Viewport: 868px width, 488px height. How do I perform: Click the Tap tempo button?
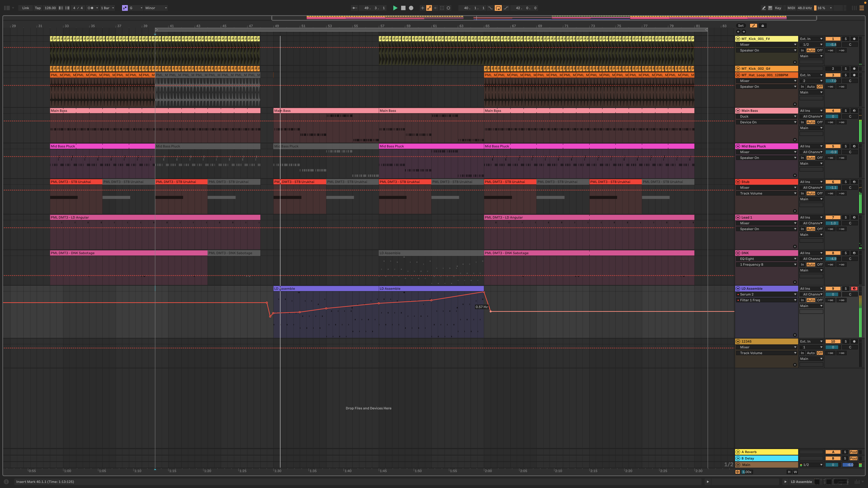click(38, 8)
